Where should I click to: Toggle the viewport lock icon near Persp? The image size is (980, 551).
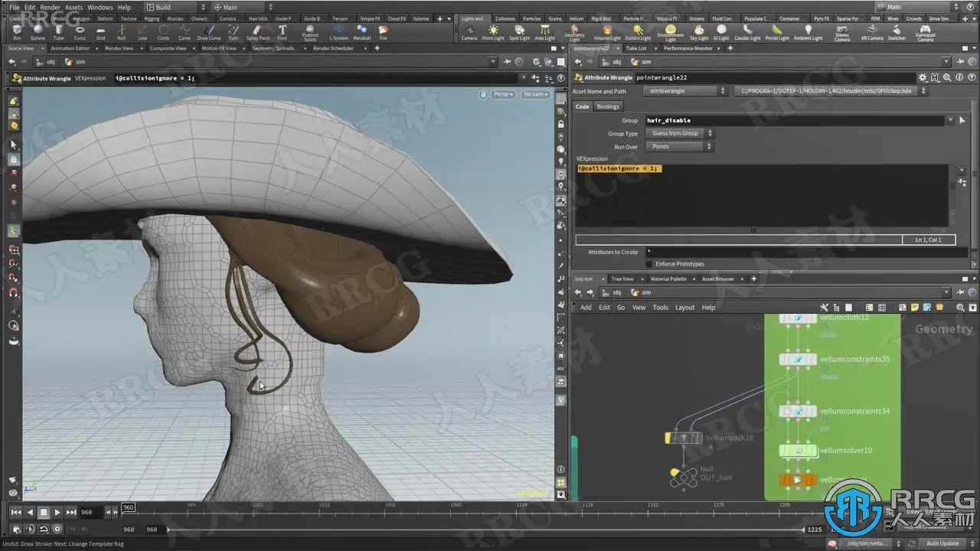point(483,94)
